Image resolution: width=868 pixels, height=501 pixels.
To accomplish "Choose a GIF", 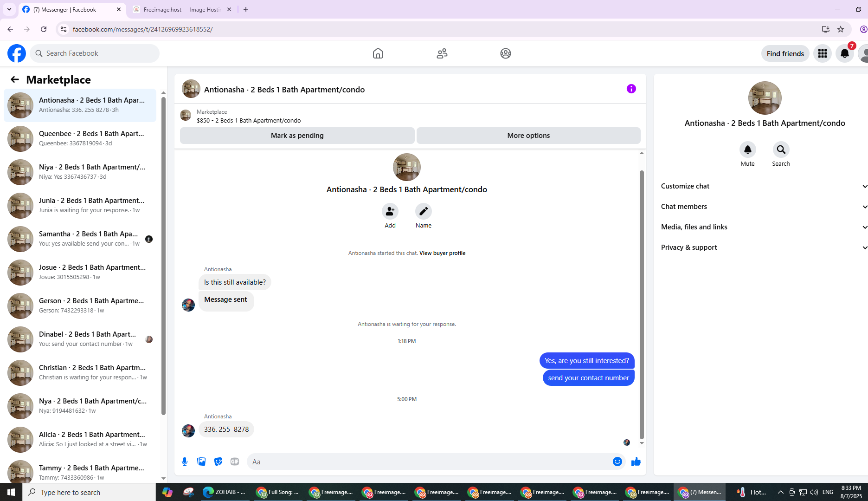I will coord(235,462).
